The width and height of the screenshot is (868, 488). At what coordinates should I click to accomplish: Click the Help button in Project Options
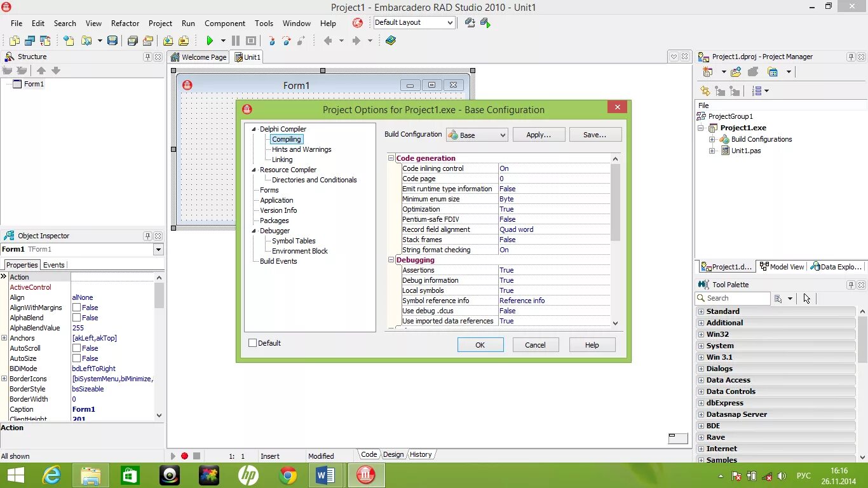click(592, 345)
